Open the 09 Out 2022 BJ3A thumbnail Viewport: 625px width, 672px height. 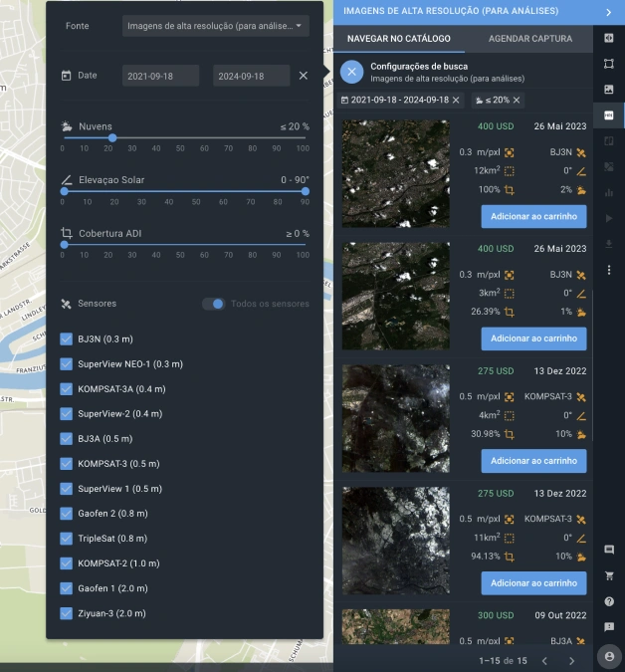pos(396,626)
